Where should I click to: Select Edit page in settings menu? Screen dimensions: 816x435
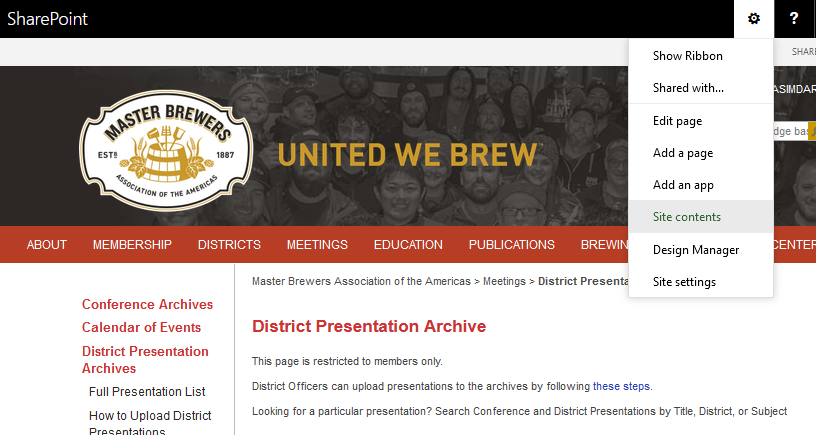[700, 121]
